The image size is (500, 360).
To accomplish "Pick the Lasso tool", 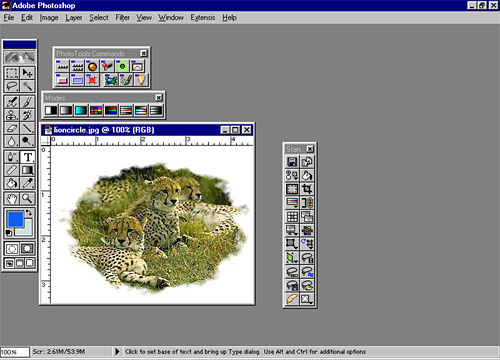I will [12, 86].
